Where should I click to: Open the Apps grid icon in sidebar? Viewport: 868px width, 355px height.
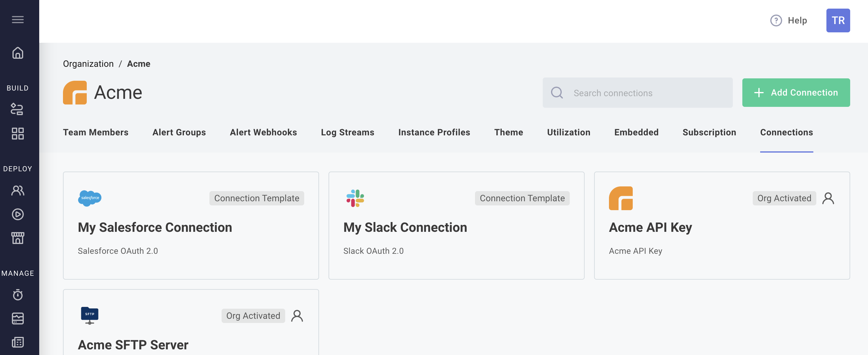[x=18, y=134]
